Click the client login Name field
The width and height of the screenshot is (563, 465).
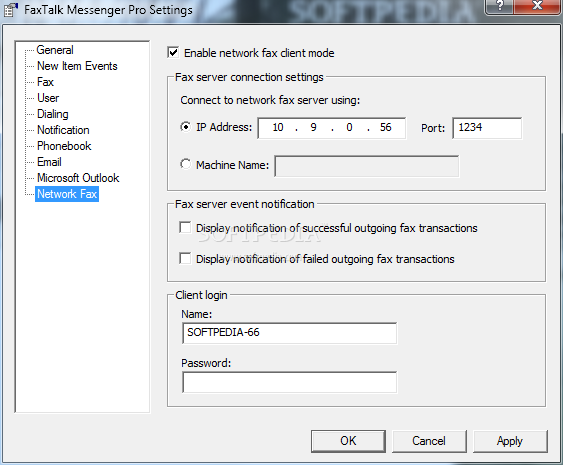click(x=289, y=333)
